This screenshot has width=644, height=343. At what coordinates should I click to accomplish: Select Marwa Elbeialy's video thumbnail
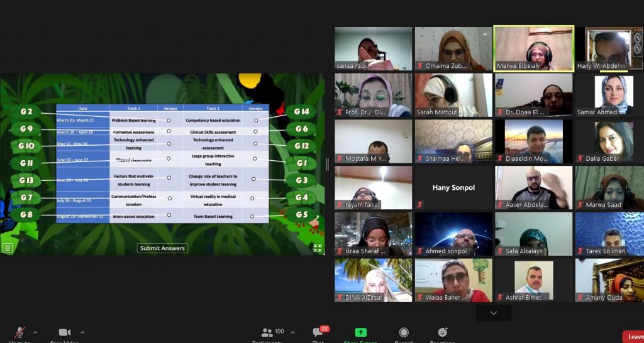533,48
